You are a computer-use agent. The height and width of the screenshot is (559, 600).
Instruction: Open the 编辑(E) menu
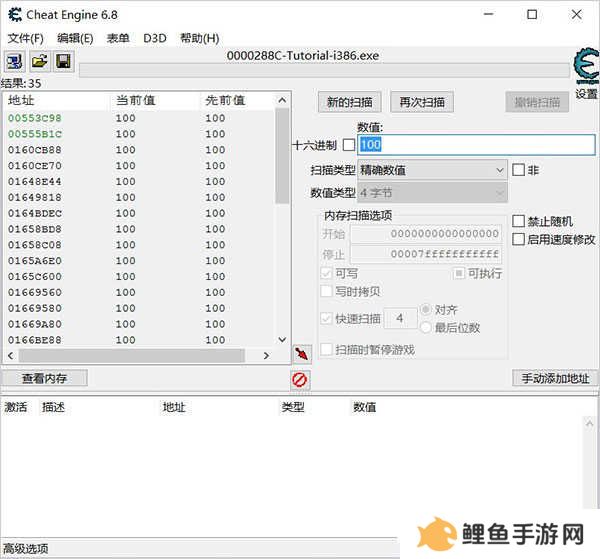point(75,38)
